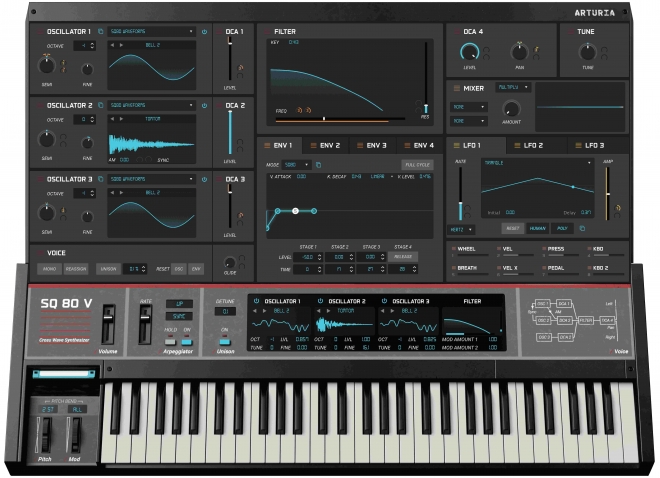Open the Mixer MULTIPLY mode dropdown

(x=512, y=88)
